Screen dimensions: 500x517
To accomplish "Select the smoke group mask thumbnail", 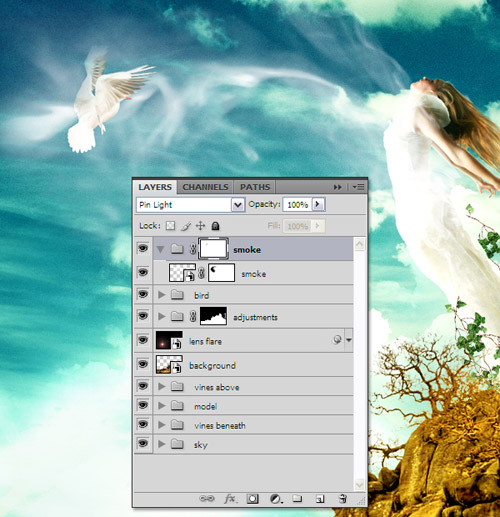I will tap(213, 249).
